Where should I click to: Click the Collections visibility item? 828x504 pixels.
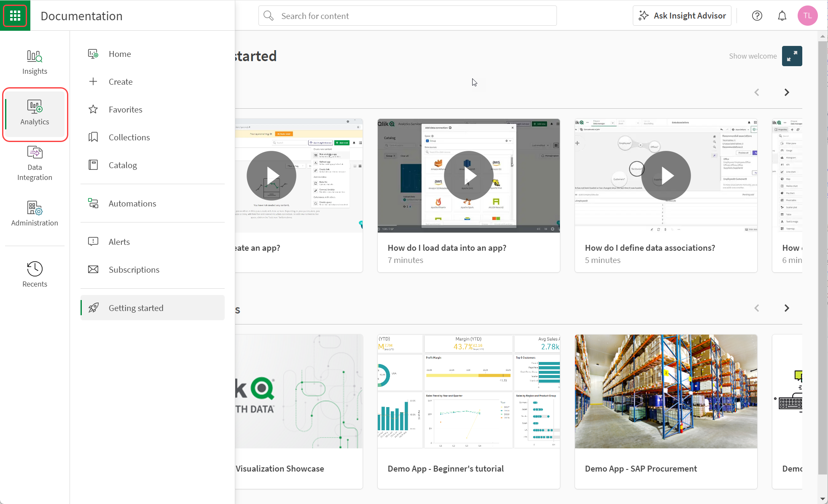click(129, 137)
